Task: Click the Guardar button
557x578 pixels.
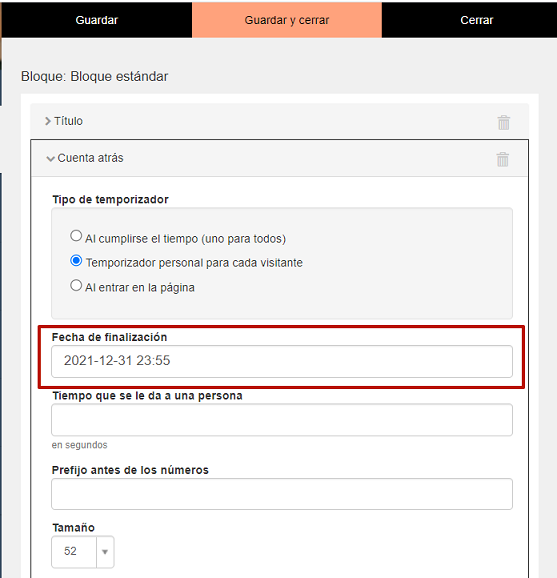Action: coord(97,20)
